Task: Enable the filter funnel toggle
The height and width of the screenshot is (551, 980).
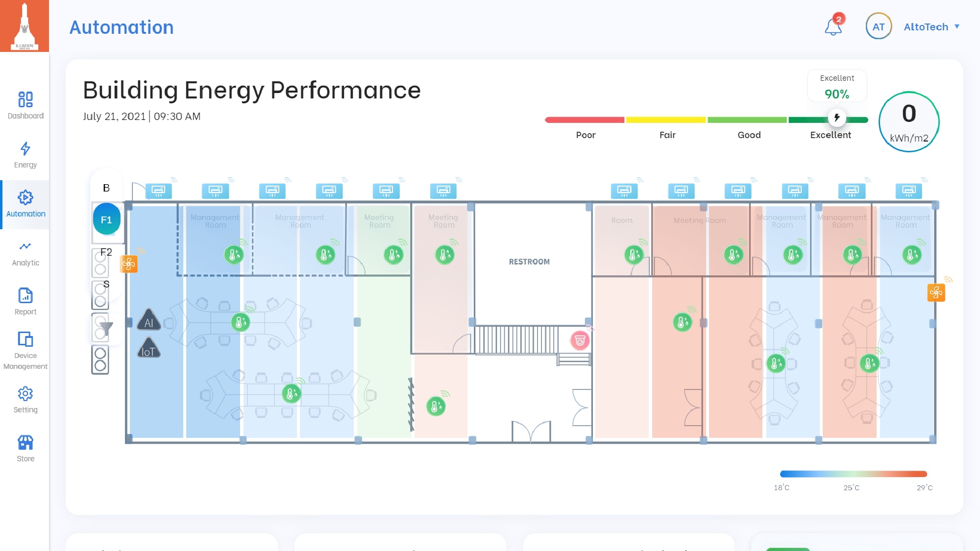Action: 100,327
